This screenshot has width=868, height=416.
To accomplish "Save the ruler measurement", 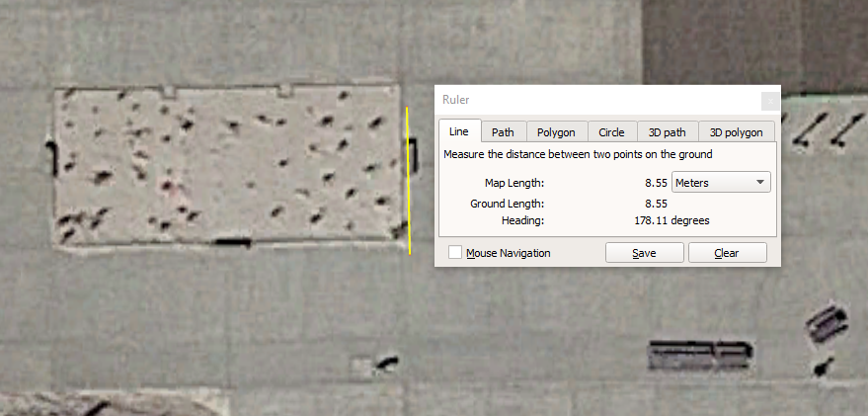I will click(x=644, y=253).
